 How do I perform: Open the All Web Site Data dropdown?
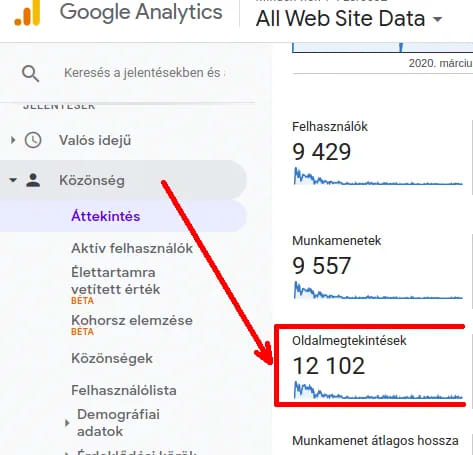[x=349, y=18]
